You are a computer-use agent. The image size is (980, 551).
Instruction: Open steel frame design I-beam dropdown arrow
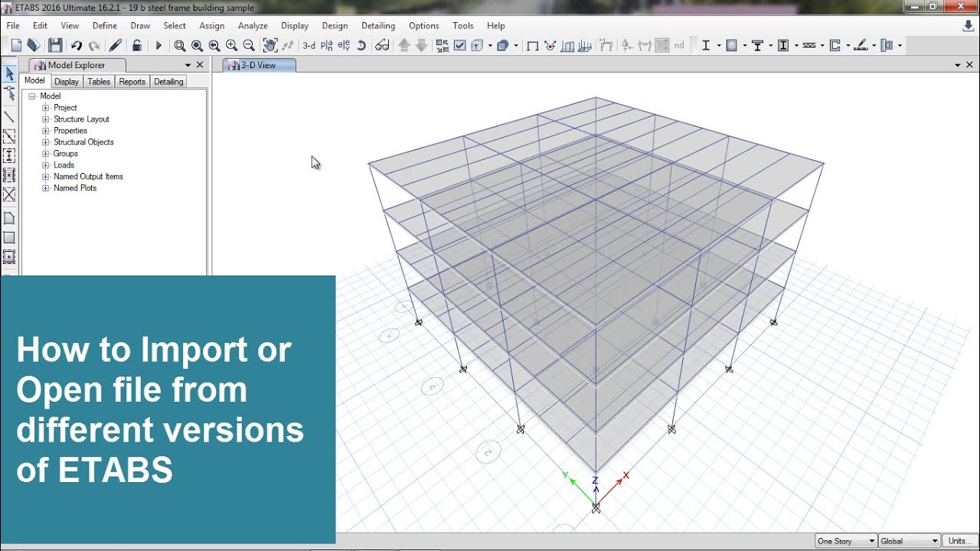point(718,46)
